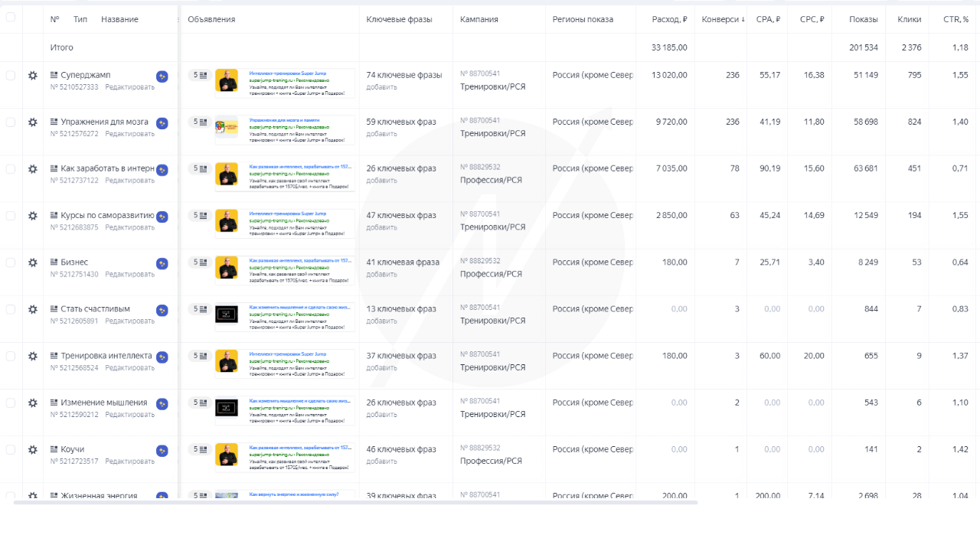The height and width of the screenshot is (551, 980).
Task: Click ad count badge 5 in Коучи row
Action: click(200, 448)
